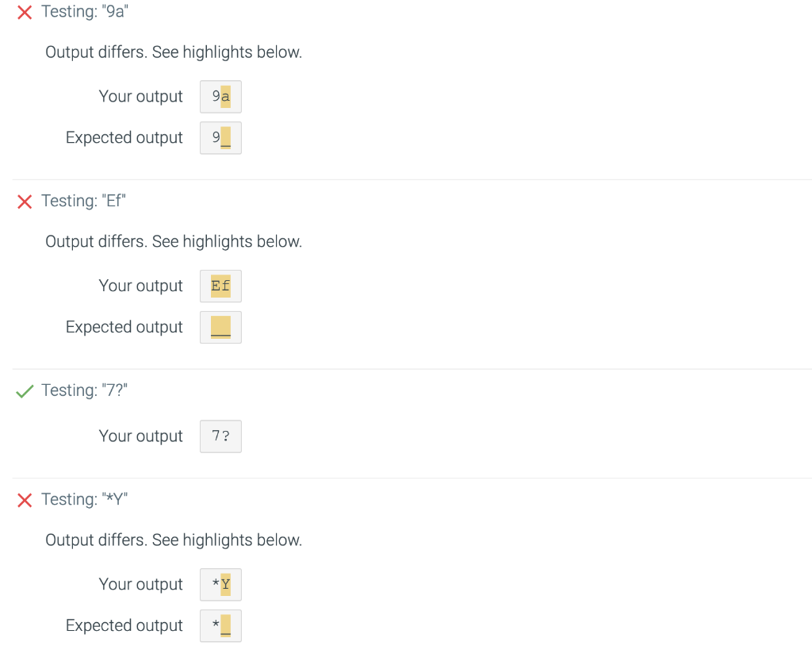Click Your output box showing 7?
This screenshot has height=665, width=812.
[x=220, y=436]
